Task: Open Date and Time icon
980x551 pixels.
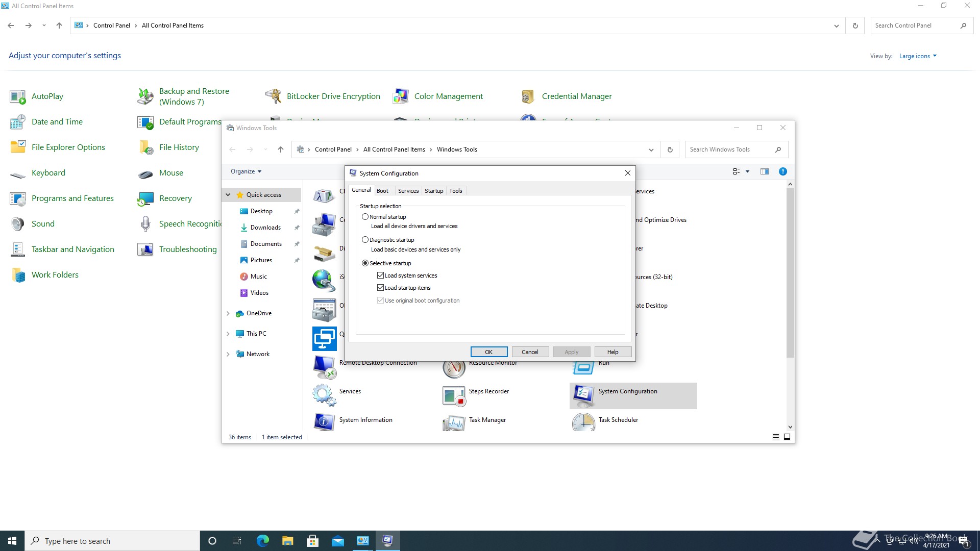Action: pyautogui.click(x=18, y=122)
